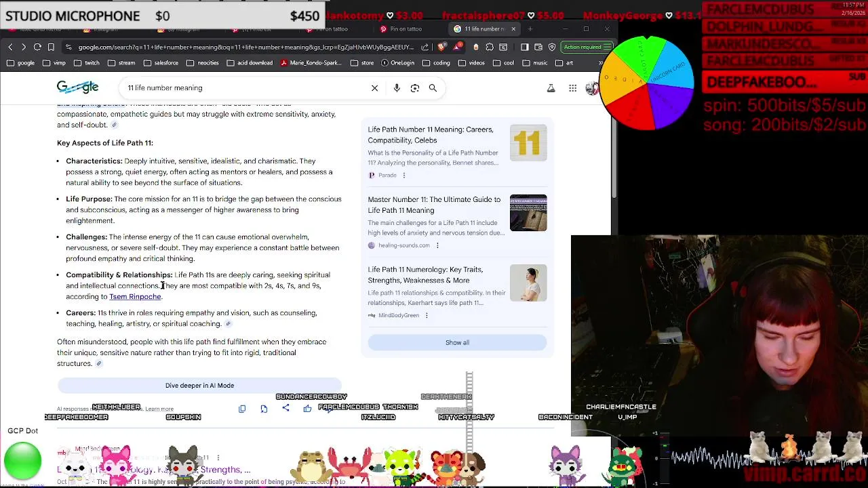Screen dimensions: 868x488
Task: Bookmark this page using the bookmark icon
Action: [51, 47]
